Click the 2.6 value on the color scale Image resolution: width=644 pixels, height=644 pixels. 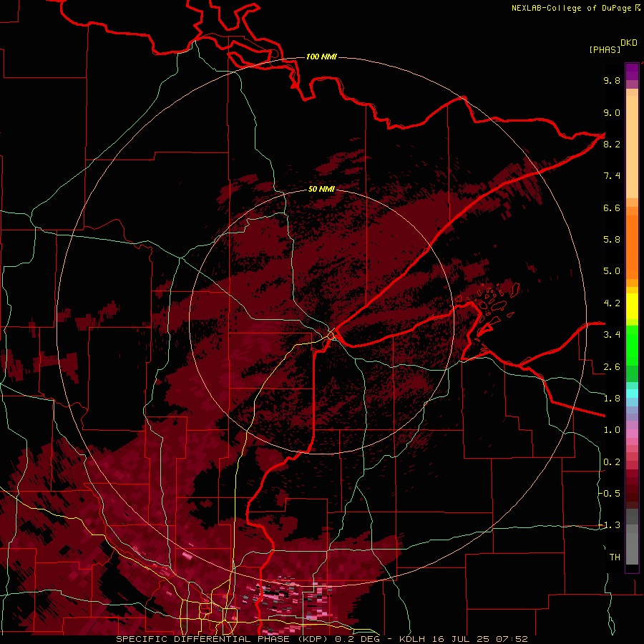coord(612,367)
